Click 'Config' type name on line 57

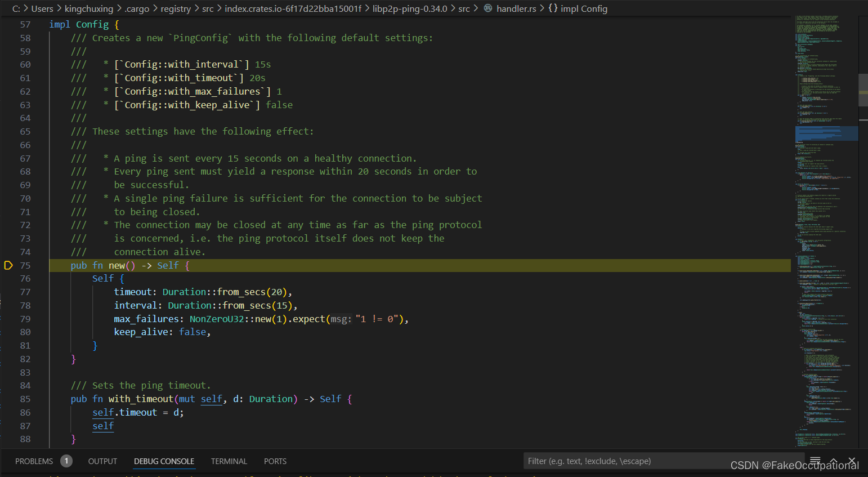pos(92,24)
